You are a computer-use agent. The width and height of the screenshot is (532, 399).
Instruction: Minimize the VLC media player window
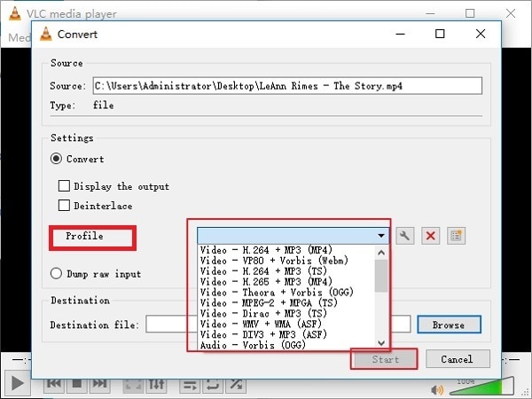[430, 13]
